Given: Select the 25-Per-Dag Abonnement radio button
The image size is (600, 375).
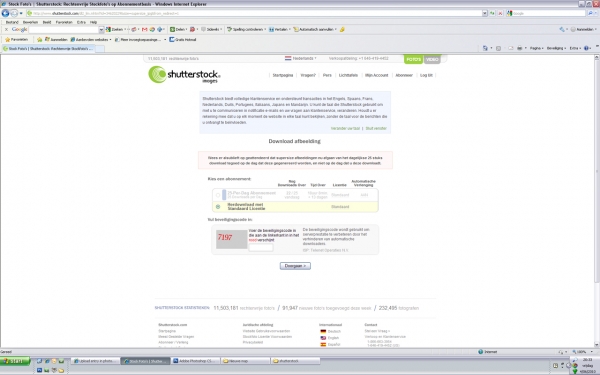Looking at the screenshot, I should (x=218, y=195).
